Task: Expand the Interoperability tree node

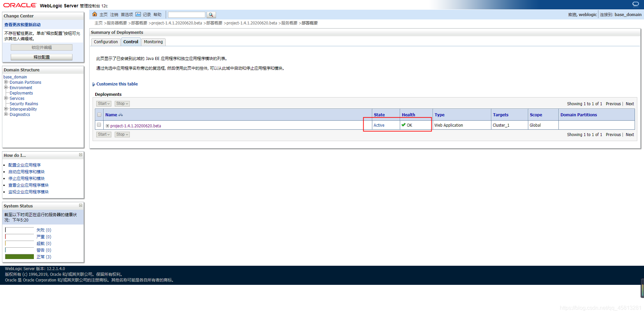Action: click(6, 109)
